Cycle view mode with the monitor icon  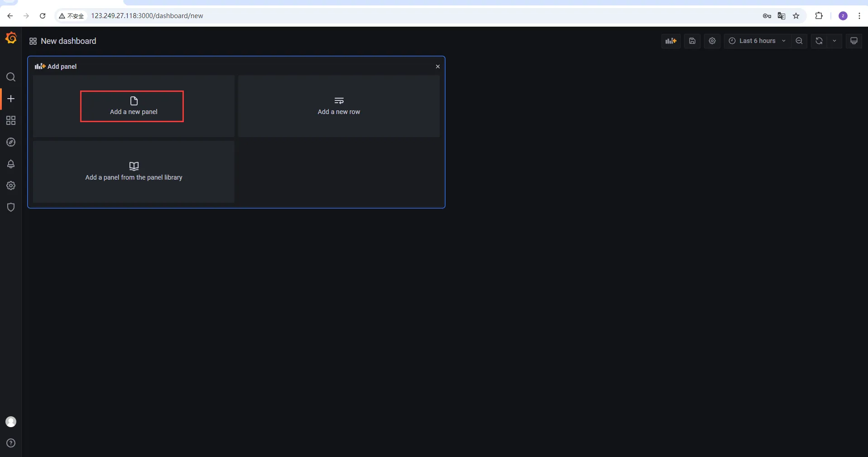854,41
